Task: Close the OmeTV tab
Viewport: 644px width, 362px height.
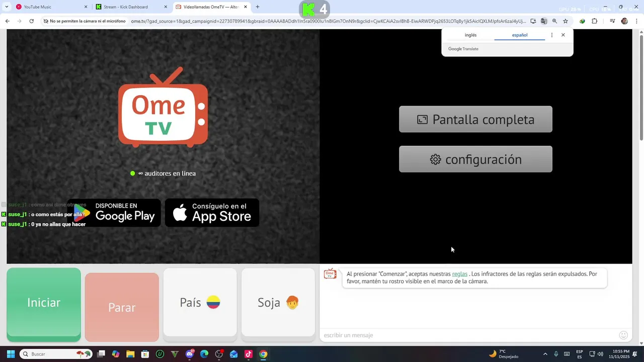Action: (x=246, y=7)
